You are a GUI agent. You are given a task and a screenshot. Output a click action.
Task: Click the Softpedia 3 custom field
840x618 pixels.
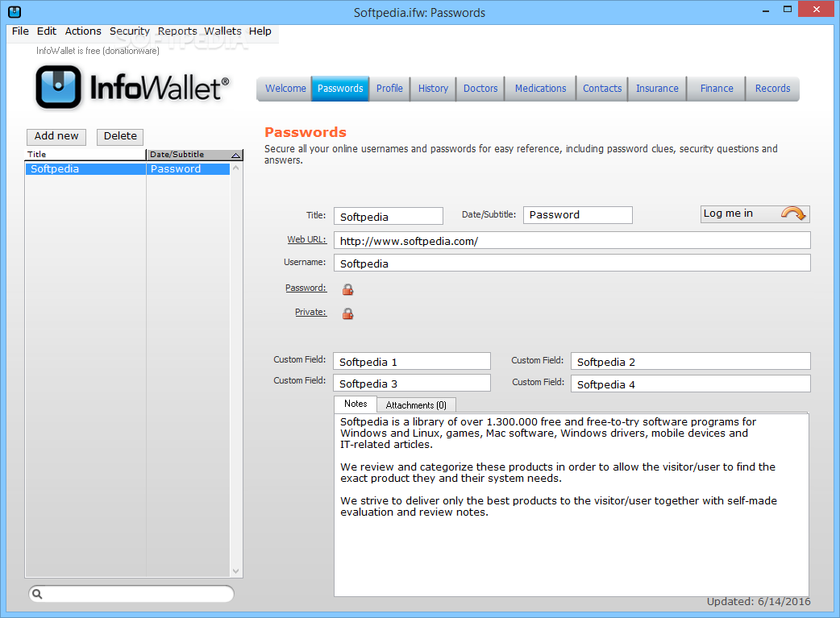411,383
